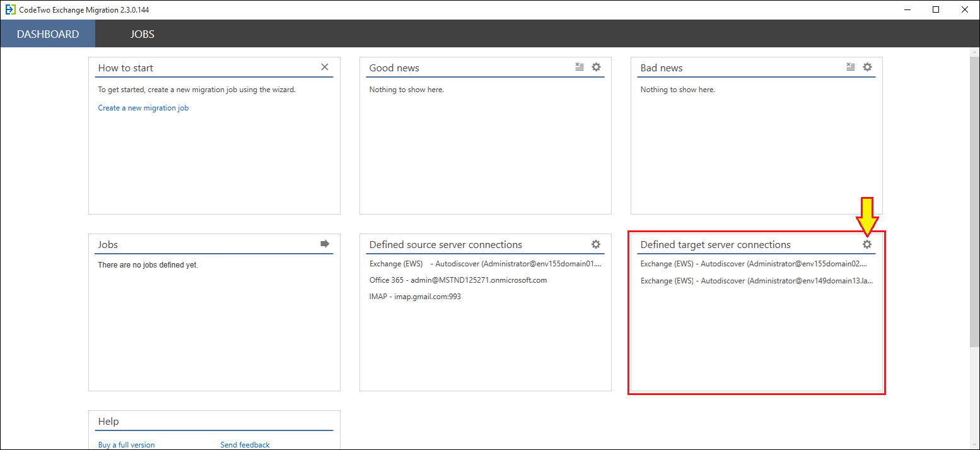The width and height of the screenshot is (980, 450).
Task: Maximize the application window
Action: [x=936, y=9]
